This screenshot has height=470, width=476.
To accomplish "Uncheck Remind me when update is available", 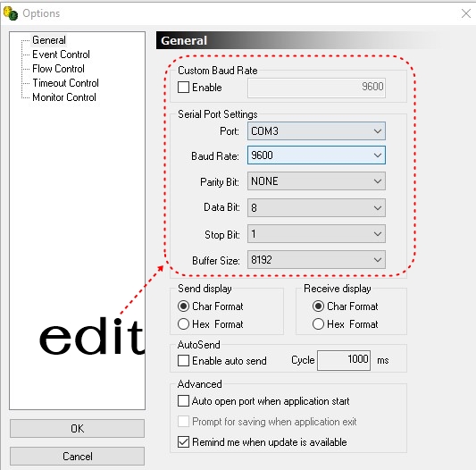I will [183, 441].
